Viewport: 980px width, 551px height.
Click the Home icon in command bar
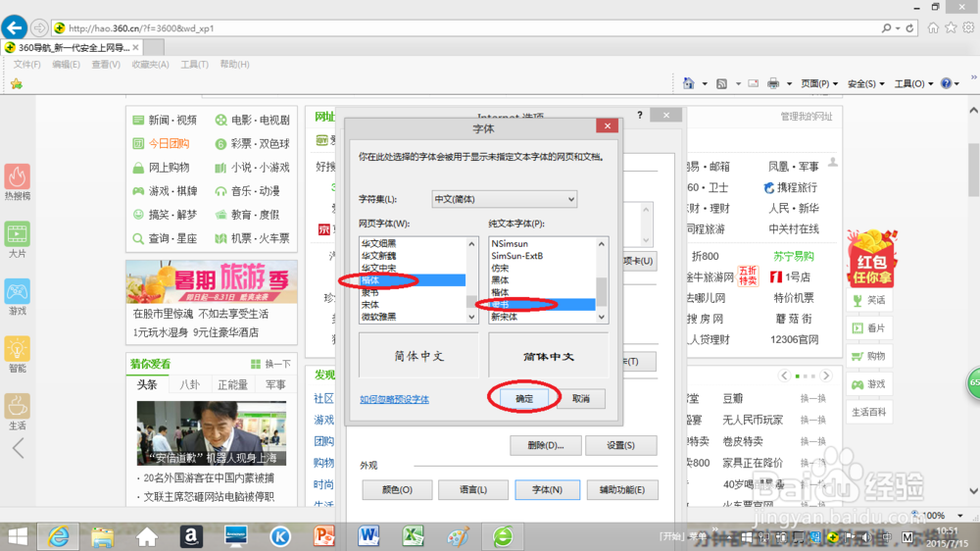(x=688, y=83)
